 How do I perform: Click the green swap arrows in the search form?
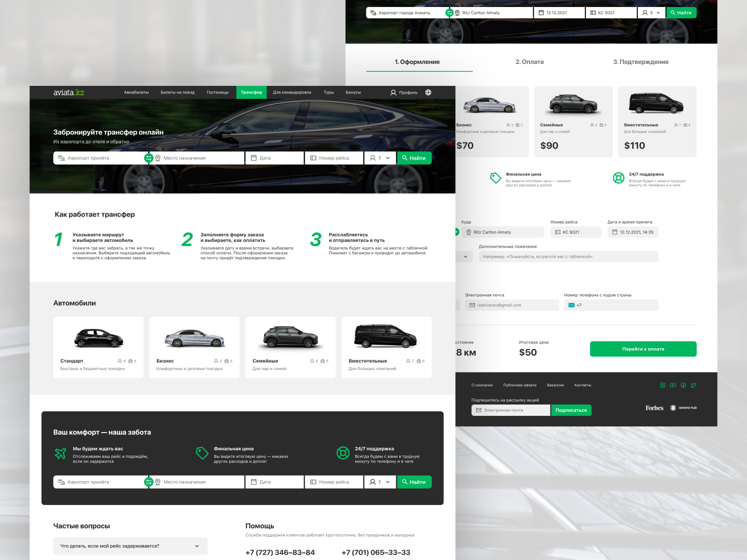coord(149,158)
